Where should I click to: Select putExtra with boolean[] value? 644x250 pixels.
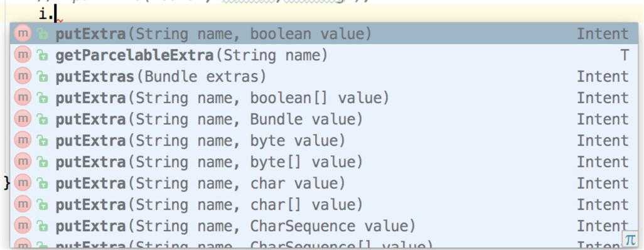pos(324,97)
